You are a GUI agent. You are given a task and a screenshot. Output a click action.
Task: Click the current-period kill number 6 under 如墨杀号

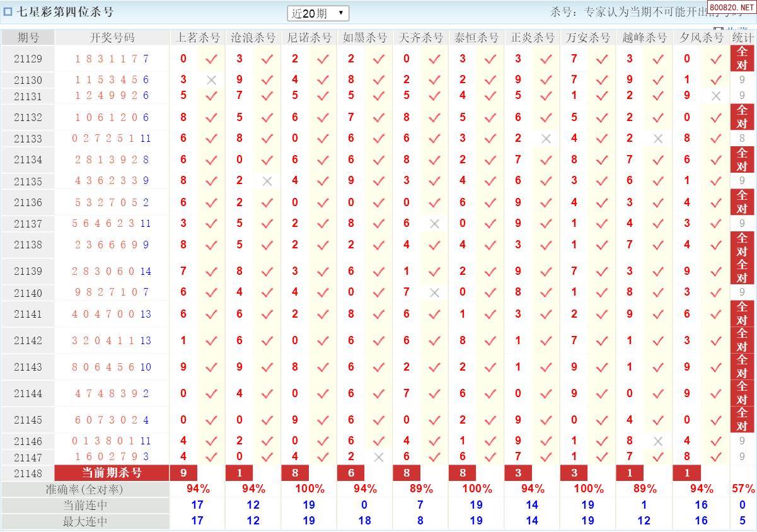(351, 473)
